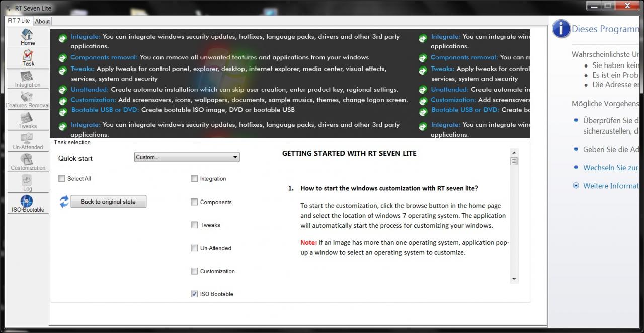
Task: Check the Tweaks task checkbox
Action: 194,225
